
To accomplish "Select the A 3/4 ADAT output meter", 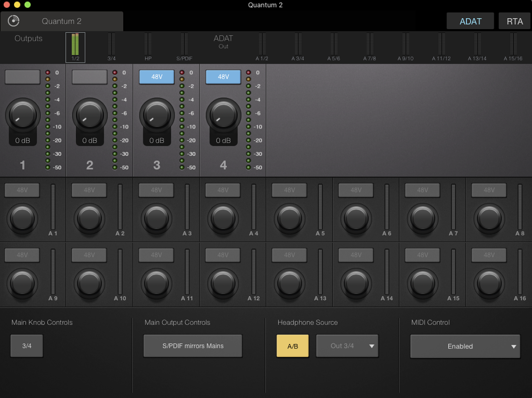I will (298, 47).
